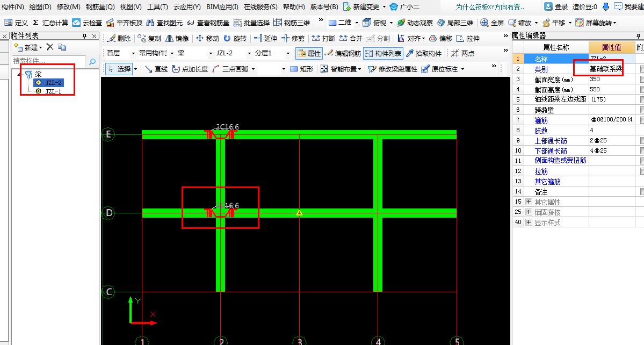Select 拉伸 stretch tool

[468, 38]
